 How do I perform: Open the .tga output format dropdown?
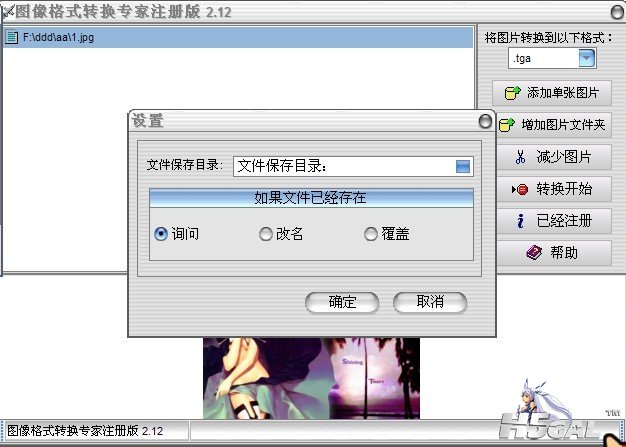pos(586,59)
